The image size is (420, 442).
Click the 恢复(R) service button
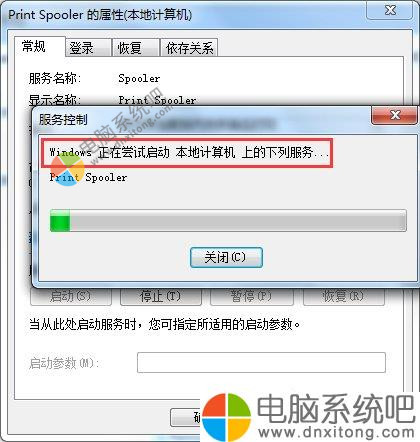pyautogui.click(x=343, y=296)
